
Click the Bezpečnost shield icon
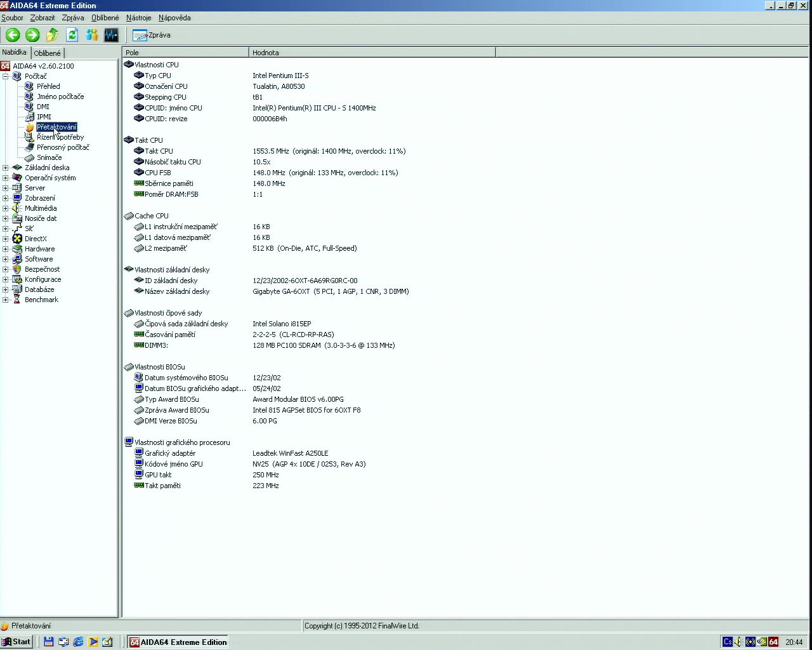pos(17,269)
